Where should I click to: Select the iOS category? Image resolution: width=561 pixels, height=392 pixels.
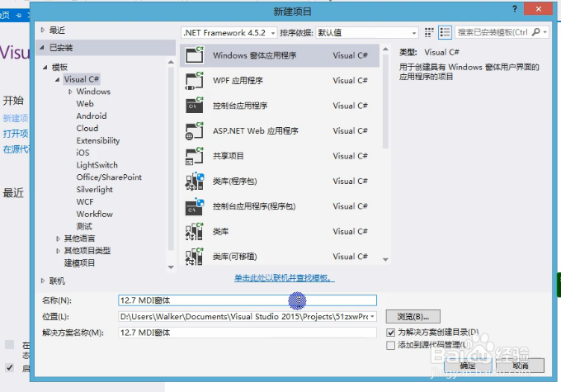(82, 153)
